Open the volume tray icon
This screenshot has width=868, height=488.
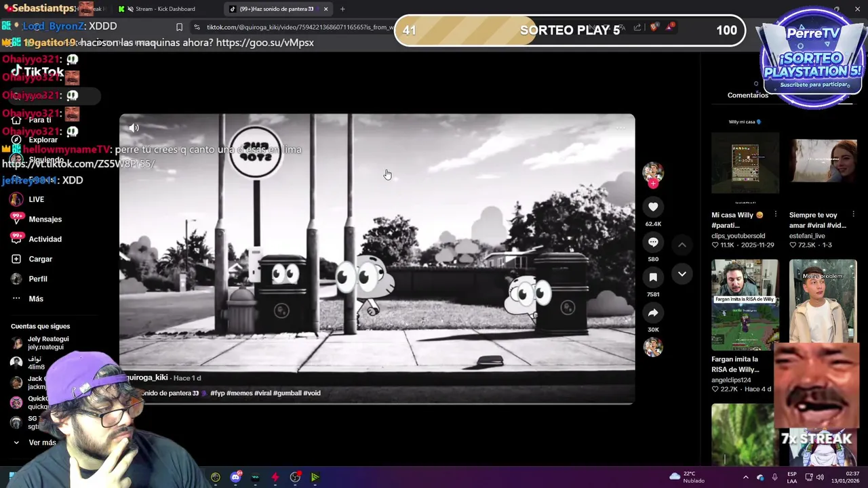click(x=820, y=477)
